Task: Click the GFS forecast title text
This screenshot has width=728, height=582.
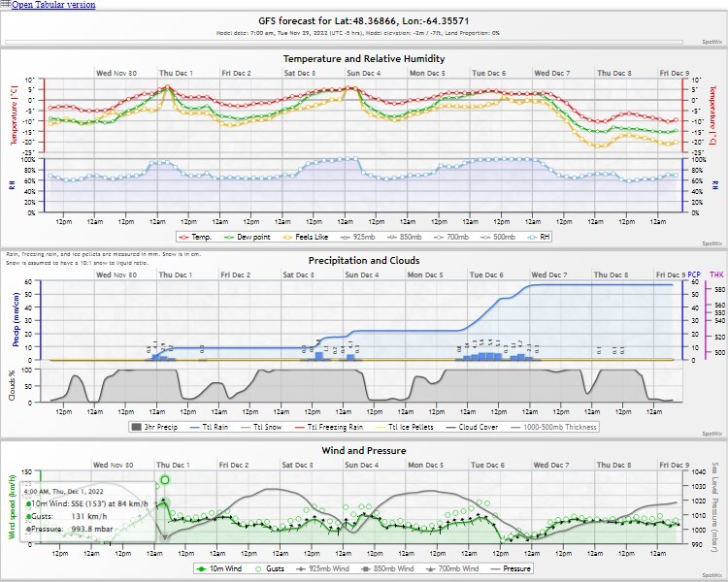Action: click(x=364, y=21)
